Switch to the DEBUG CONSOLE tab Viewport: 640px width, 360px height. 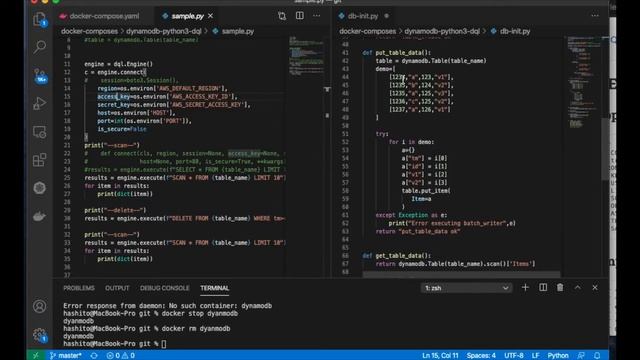pos(164,288)
